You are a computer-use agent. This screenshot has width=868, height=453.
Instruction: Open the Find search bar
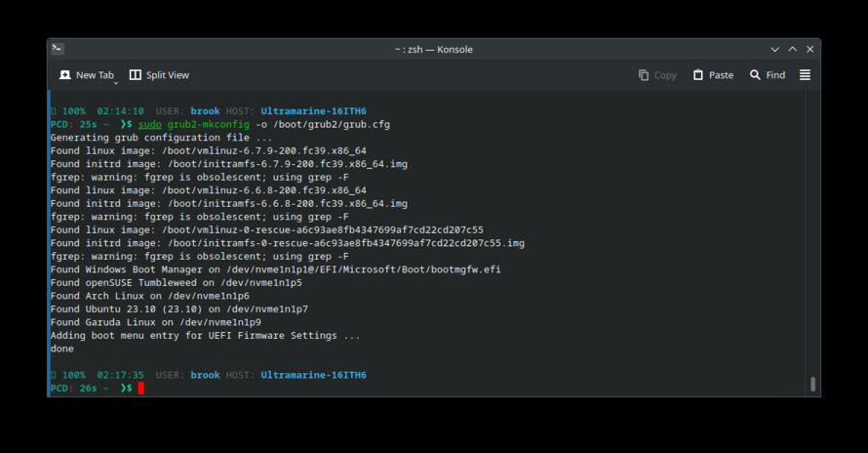[768, 75]
